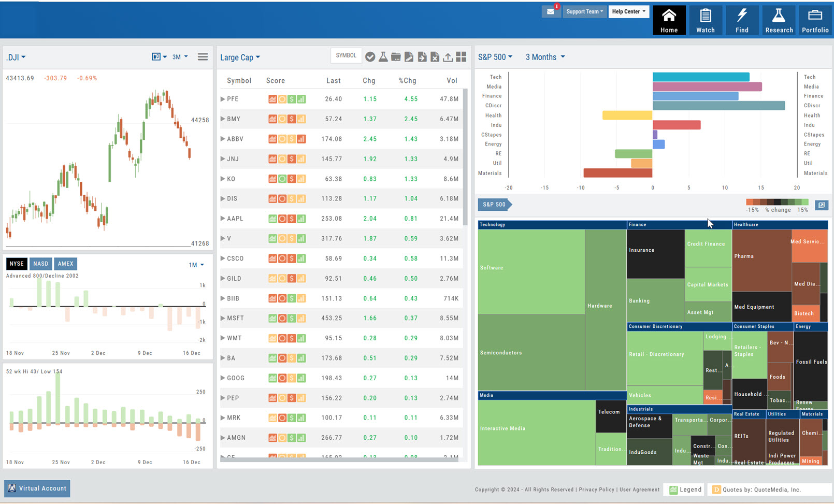Open the .DJI chart hamburger menu

(x=203, y=57)
